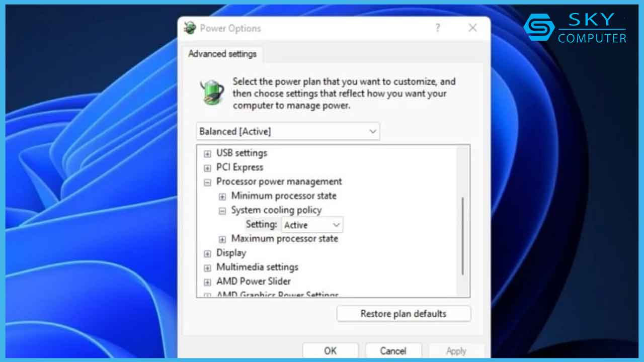Select the Multimedia settings tree item
644x362 pixels.
click(257, 267)
